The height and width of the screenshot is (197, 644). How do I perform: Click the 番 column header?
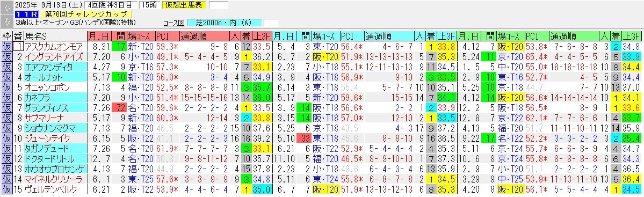click(18, 36)
